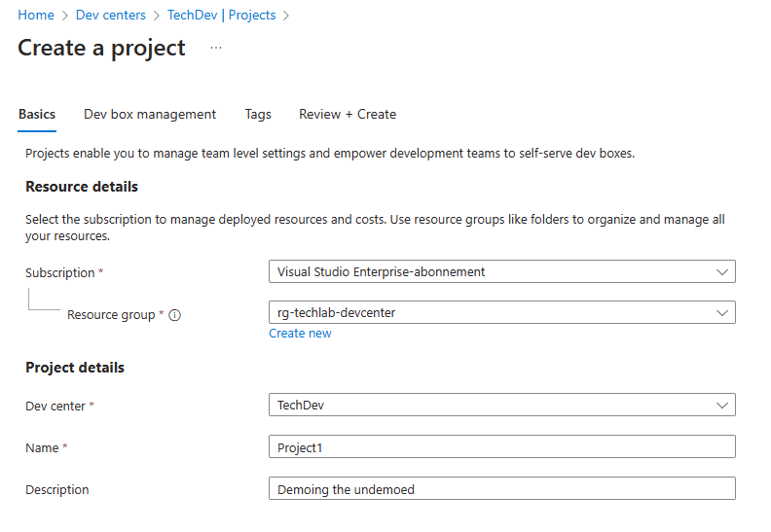Switch to the Dev box management tab
Image resolution: width=771 pixels, height=532 pixels.
(x=150, y=114)
